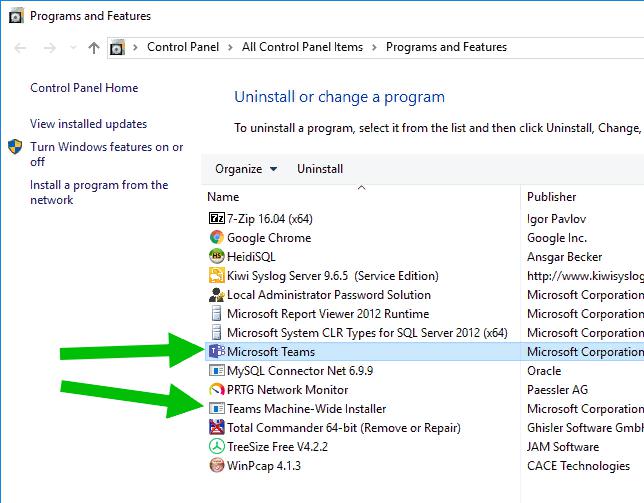Select Teams Machine-Wide Installer entry

[x=306, y=409]
